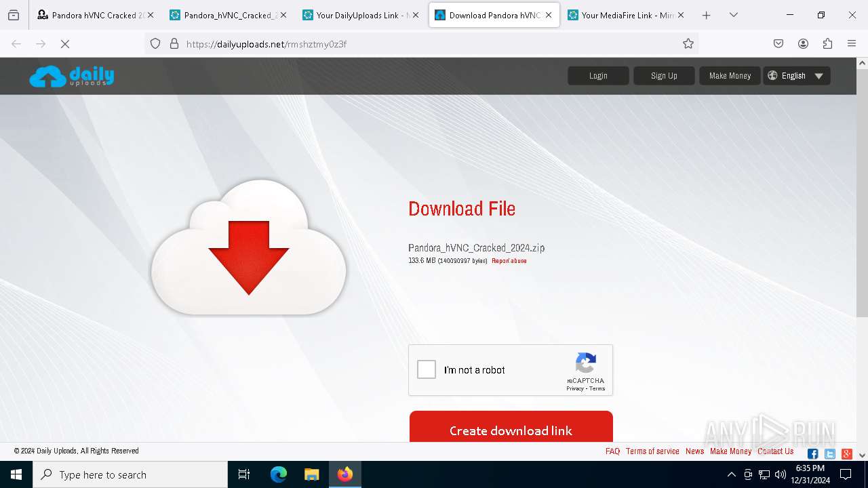Check the I'm not a robot checkbox

coord(427,369)
